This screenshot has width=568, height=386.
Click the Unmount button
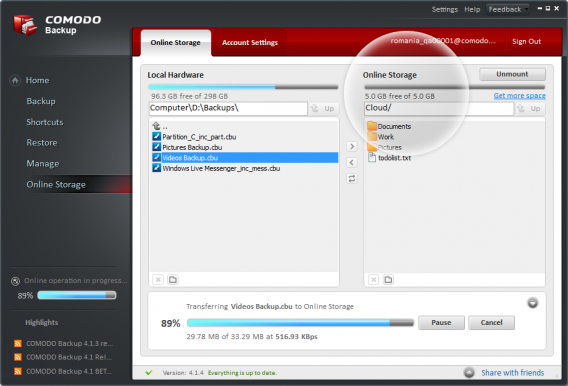(512, 74)
